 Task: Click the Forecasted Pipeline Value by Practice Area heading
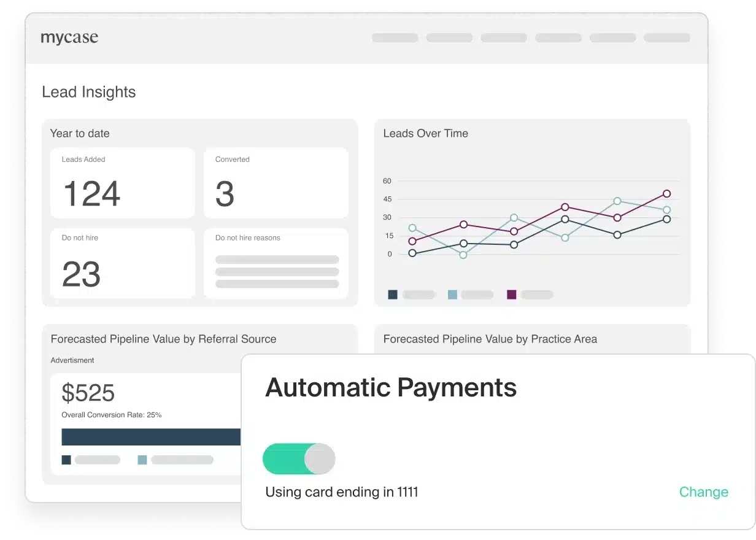[490, 339]
